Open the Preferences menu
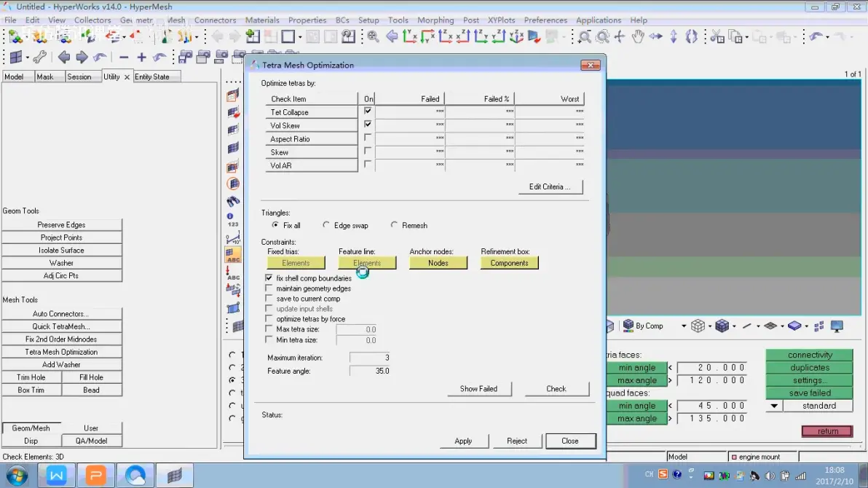Screen dimensions: 868x488 pos(545,20)
